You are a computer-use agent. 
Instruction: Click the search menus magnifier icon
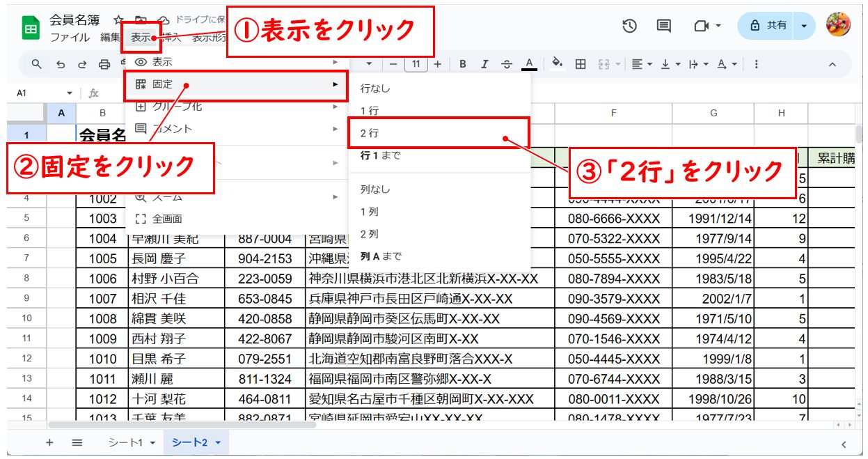pyautogui.click(x=37, y=64)
